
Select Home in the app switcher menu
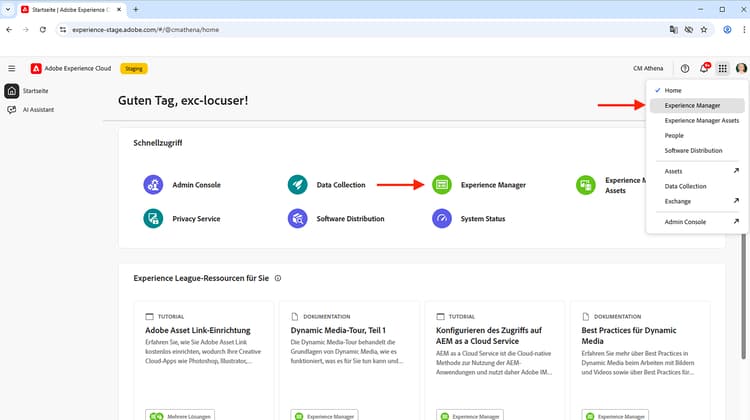pos(696,90)
